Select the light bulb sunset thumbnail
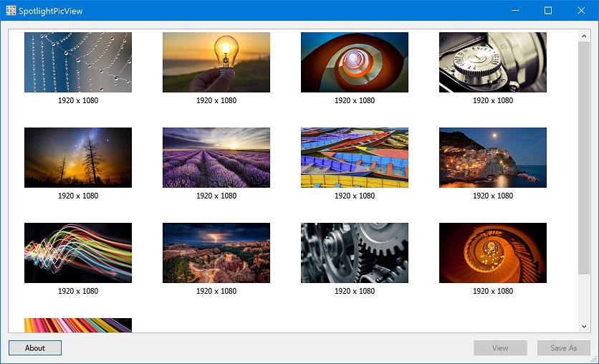The height and width of the screenshot is (364, 599). [x=216, y=62]
